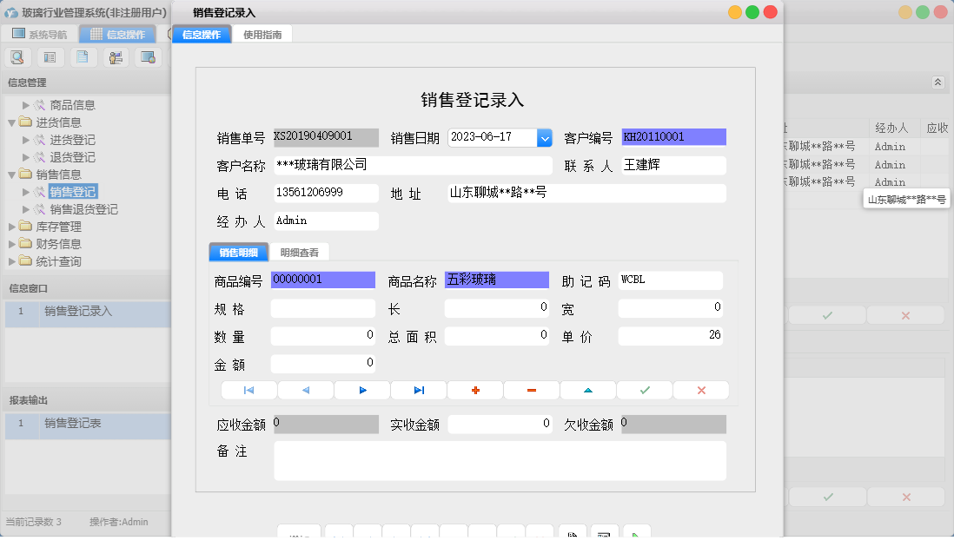Open the 销售日期 date dropdown

(543, 137)
